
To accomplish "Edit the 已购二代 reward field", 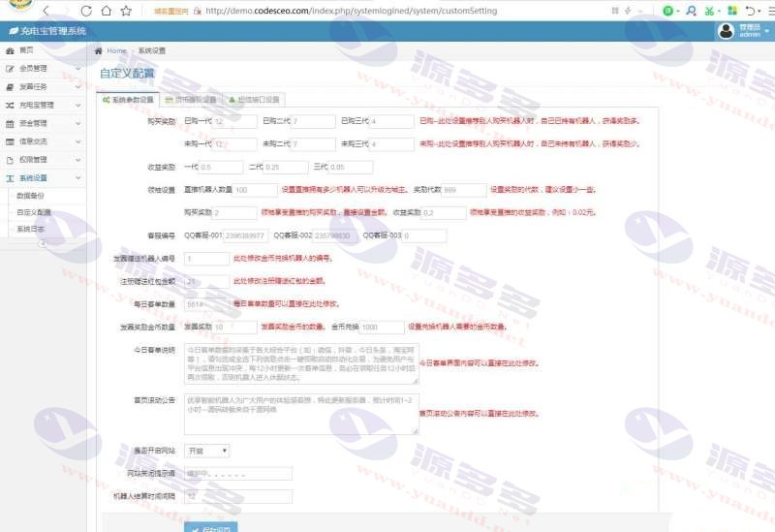I will coord(313,122).
